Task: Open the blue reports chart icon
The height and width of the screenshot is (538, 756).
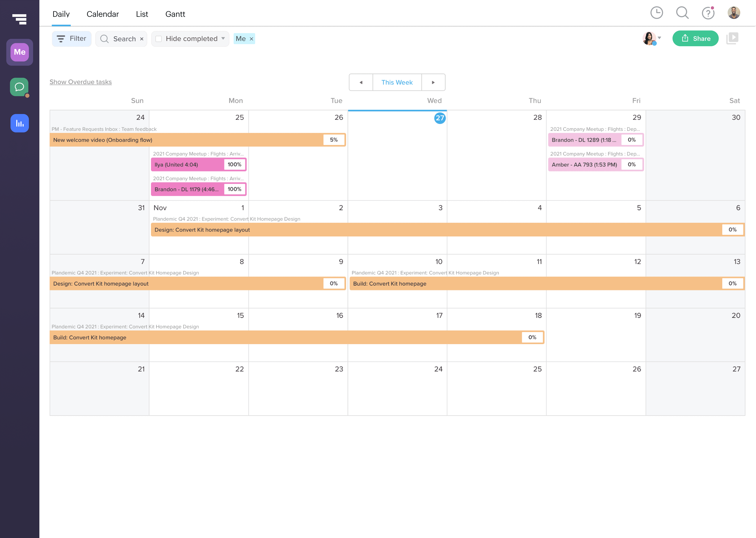Action: coord(20,123)
